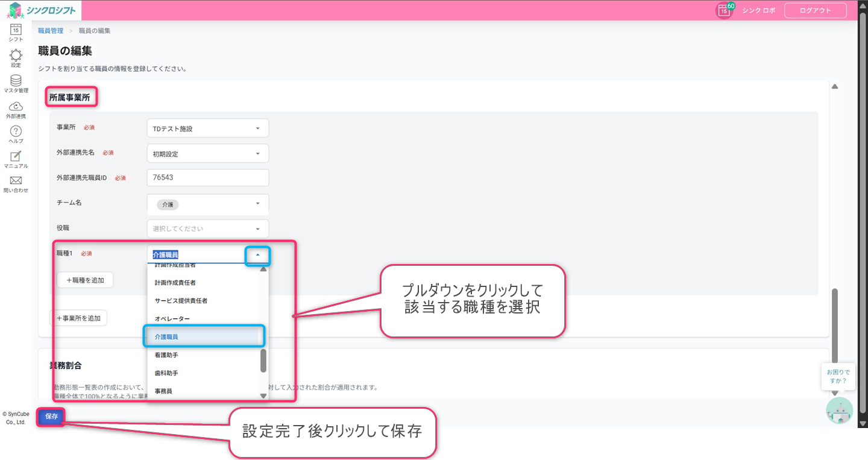This screenshot has height=460, width=868.
Task: Open the 外部連携先名 dropdown showing 初期設定
Action: click(208, 154)
